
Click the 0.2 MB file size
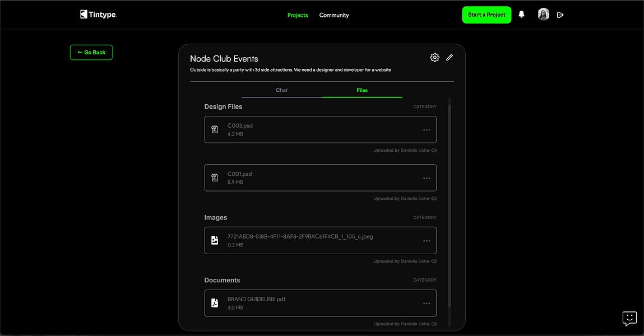tap(235, 245)
